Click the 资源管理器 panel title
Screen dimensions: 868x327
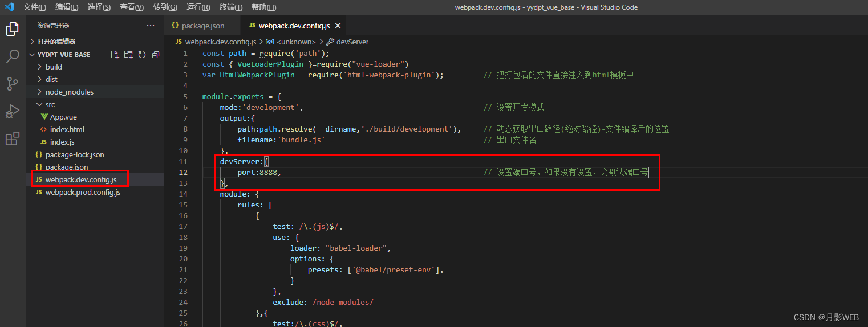(53, 26)
